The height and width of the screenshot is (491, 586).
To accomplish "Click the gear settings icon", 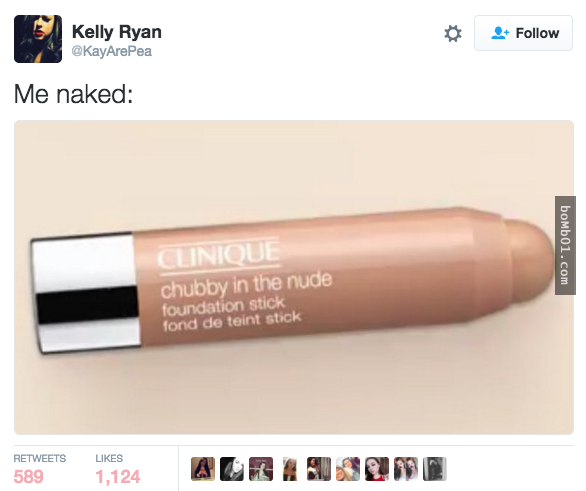I will tap(453, 34).
